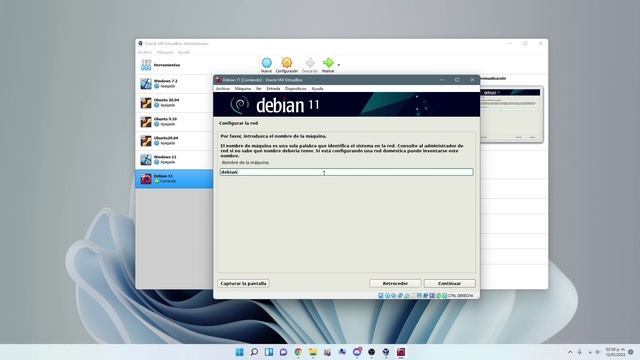Click the CTRL DERECHA host key indicator
640x360 pixels.
click(461, 296)
